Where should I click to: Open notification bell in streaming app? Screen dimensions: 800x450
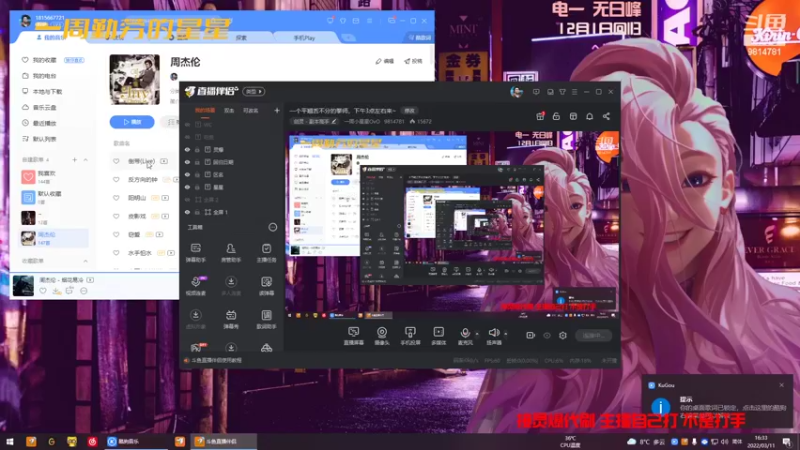pyautogui.click(x=589, y=116)
